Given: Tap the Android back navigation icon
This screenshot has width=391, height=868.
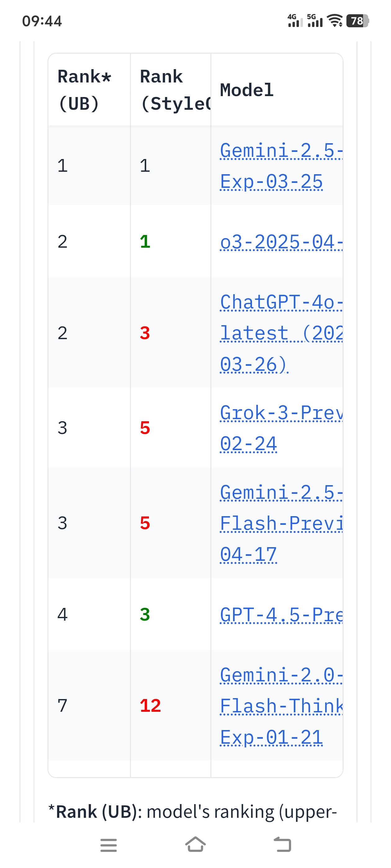Looking at the screenshot, I should (282, 845).
